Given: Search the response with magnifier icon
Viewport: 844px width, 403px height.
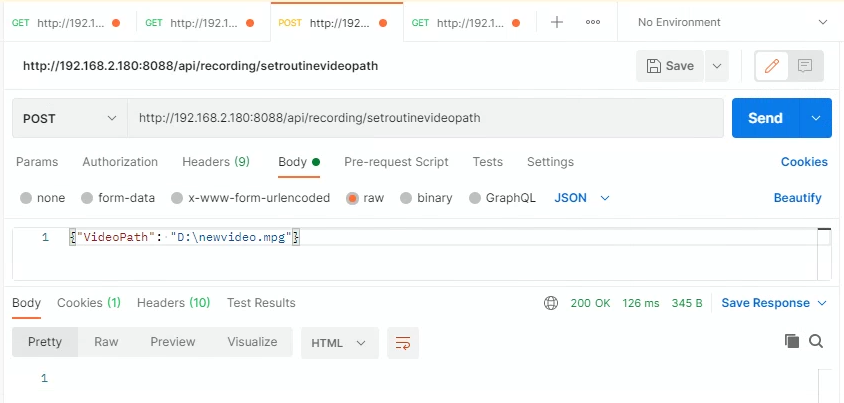Looking at the screenshot, I should click(816, 341).
